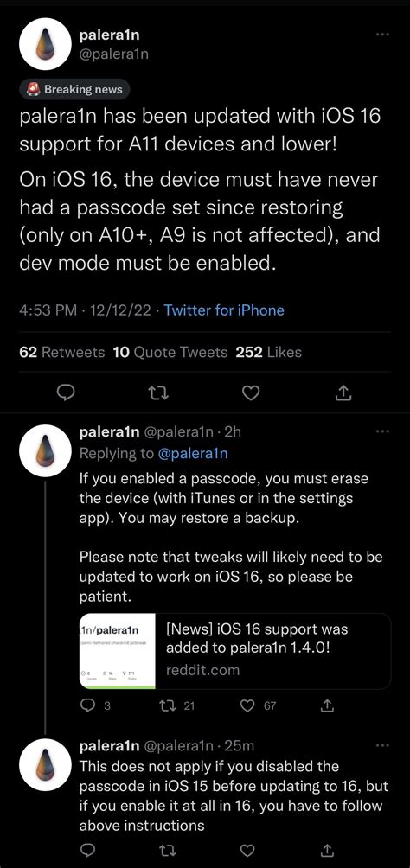The width and height of the screenshot is (410, 868).
Task: Reply to the main palera1n tweet
Action: coord(66,393)
